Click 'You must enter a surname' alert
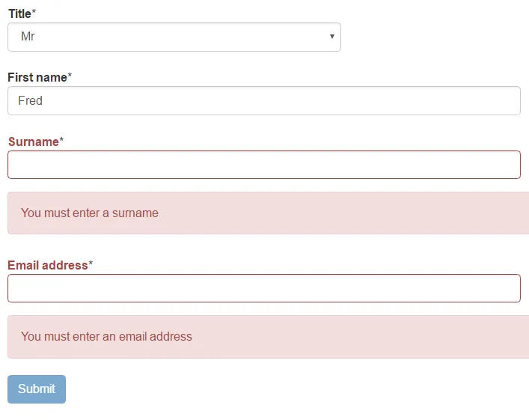The height and width of the screenshot is (420, 529). [x=90, y=213]
